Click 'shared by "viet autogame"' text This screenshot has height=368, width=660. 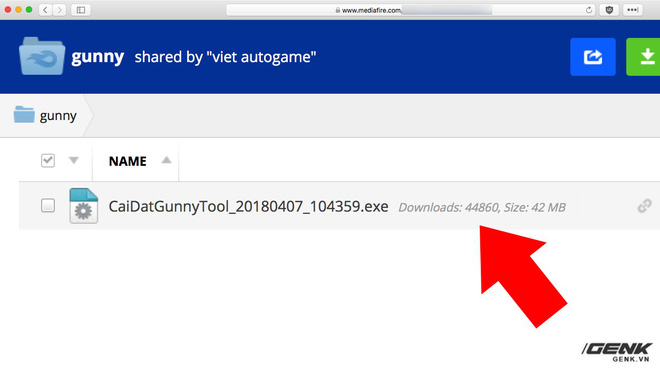(x=225, y=57)
